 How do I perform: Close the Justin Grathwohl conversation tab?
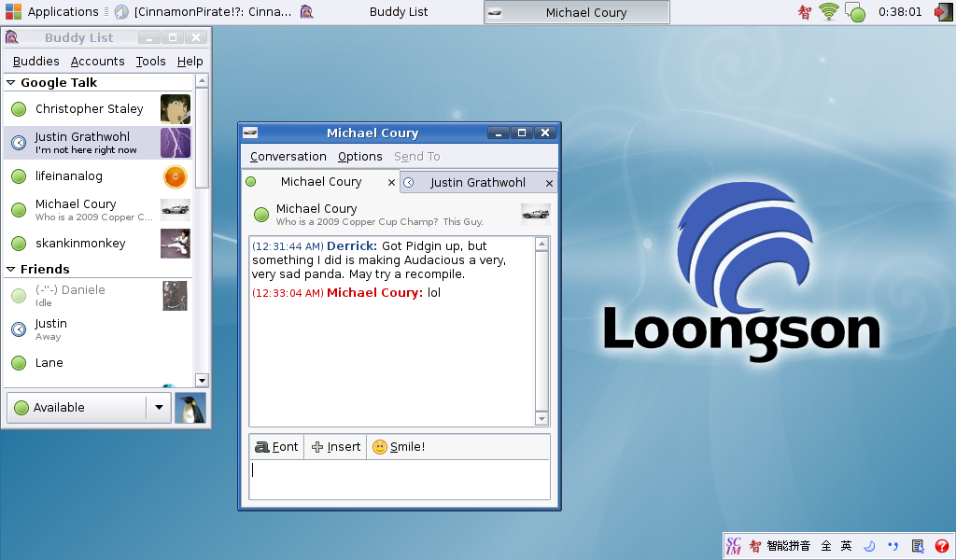click(549, 183)
